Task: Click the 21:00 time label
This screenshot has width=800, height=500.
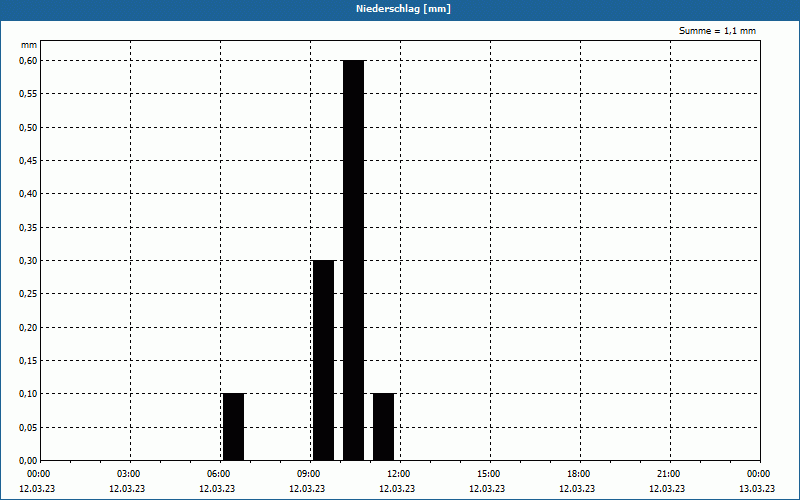Action: pos(668,474)
